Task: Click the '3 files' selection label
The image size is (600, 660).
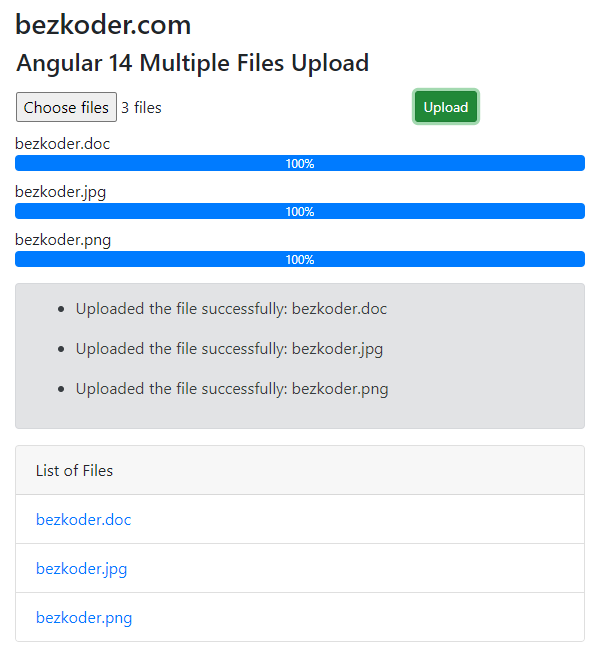Action: click(x=141, y=108)
